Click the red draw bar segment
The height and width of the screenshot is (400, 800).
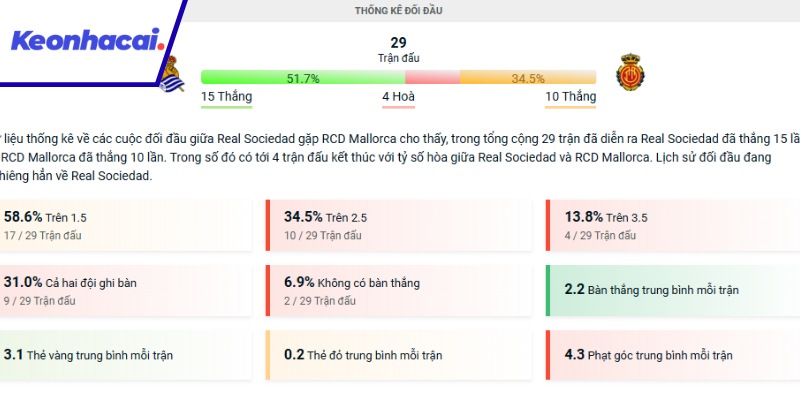pyautogui.click(x=432, y=77)
